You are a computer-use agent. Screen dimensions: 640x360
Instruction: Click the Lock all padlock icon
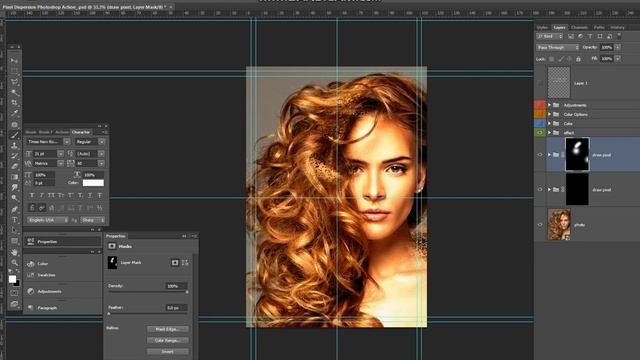coord(578,59)
